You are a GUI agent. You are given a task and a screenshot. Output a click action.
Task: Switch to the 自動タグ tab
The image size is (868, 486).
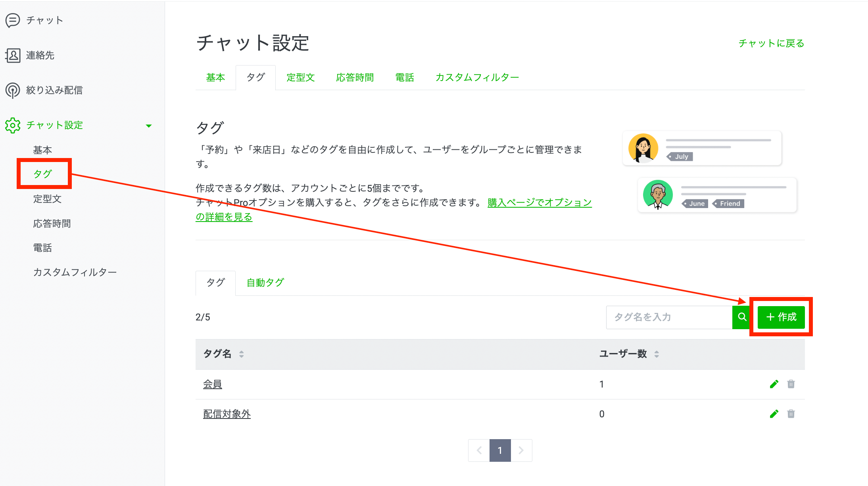tap(265, 282)
